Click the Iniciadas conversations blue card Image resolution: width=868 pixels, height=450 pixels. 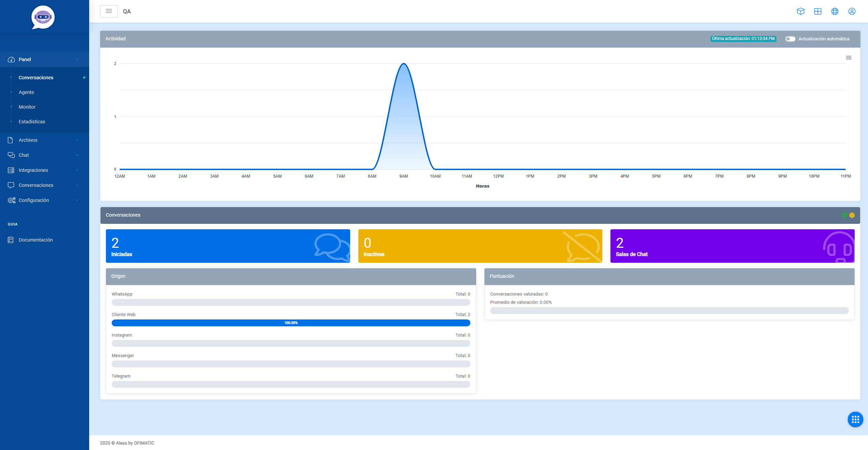point(228,246)
